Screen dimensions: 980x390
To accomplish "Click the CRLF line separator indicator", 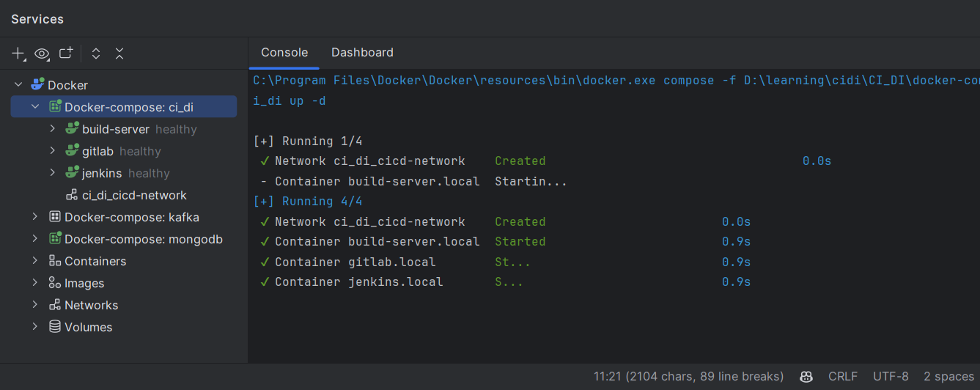I will pyautogui.click(x=843, y=376).
